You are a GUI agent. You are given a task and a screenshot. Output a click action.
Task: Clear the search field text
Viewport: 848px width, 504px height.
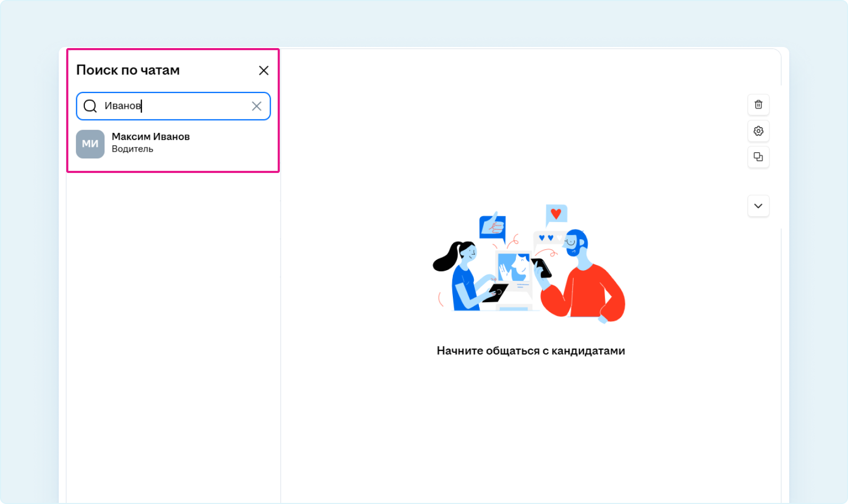256,106
